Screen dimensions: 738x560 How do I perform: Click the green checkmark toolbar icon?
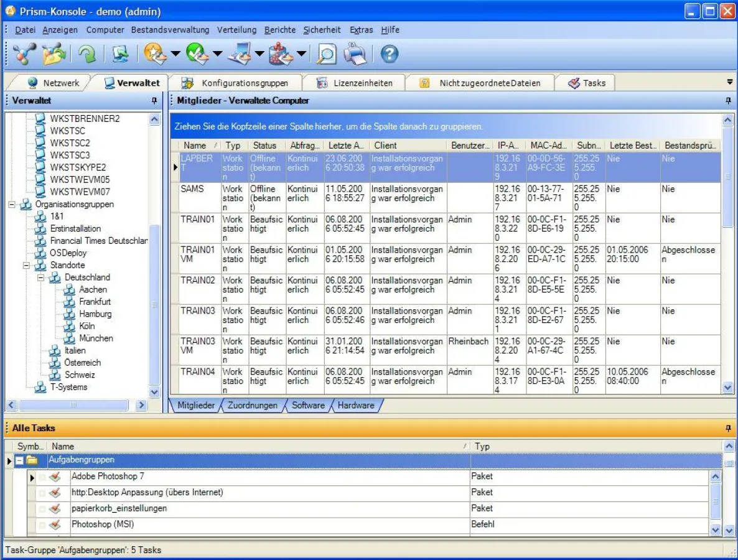click(197, 55)
